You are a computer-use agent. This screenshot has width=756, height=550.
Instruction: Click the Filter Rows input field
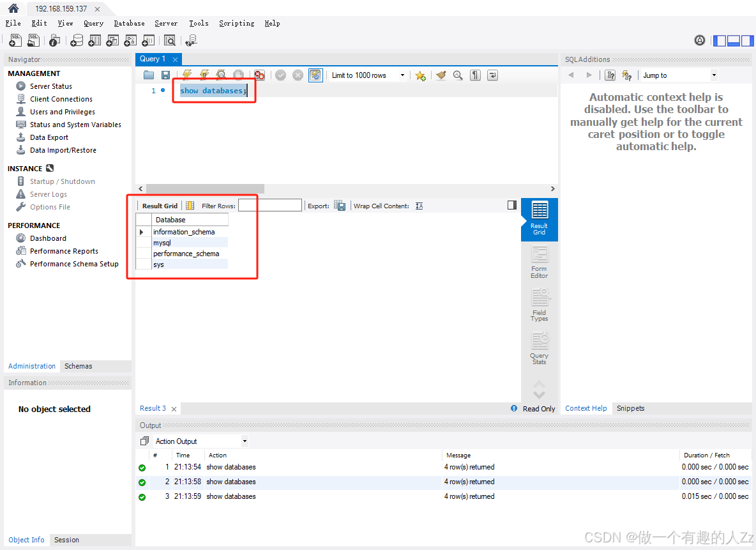point(270,206)
